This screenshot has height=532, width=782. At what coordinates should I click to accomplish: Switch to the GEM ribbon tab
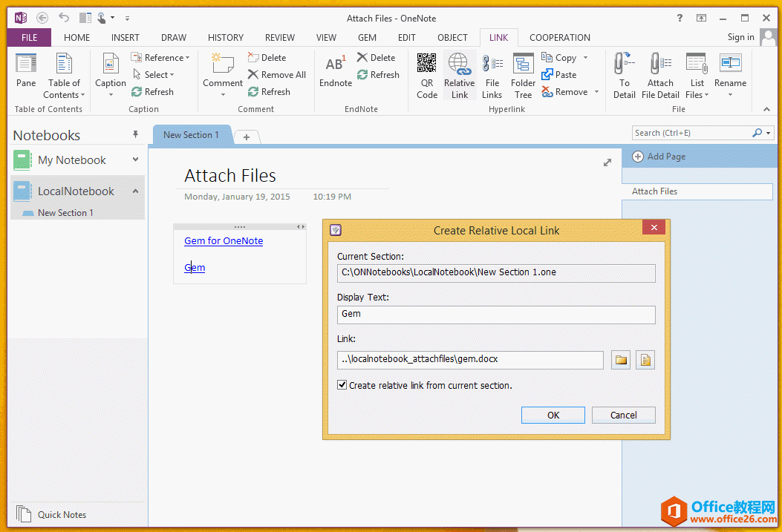click(367, 38)
